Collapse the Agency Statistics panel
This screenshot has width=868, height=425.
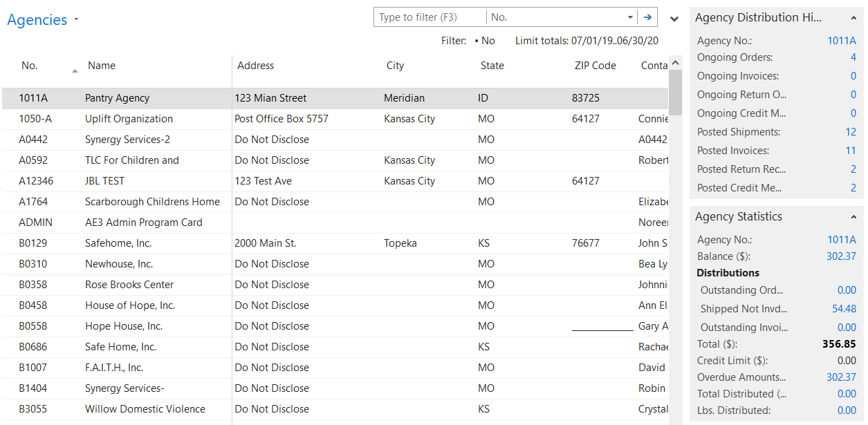pos(853,217)
